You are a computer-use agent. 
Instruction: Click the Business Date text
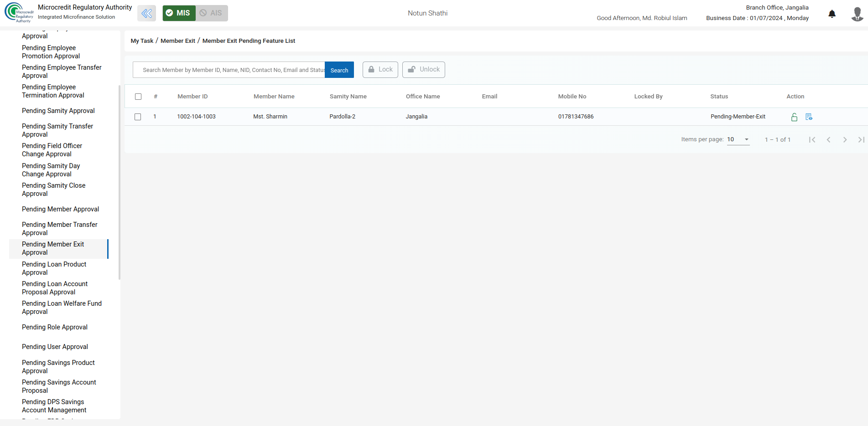(757, 18)
